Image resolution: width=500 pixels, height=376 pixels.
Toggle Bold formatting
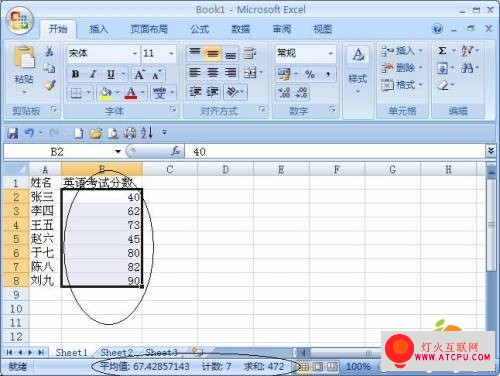pyautogui.click(x=76, y=74)
